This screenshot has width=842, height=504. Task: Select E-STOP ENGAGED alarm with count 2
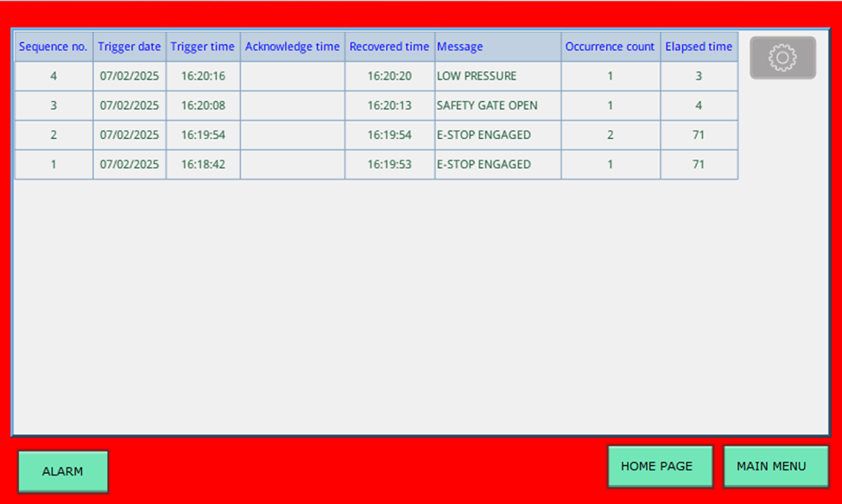[x=497, y=135]
